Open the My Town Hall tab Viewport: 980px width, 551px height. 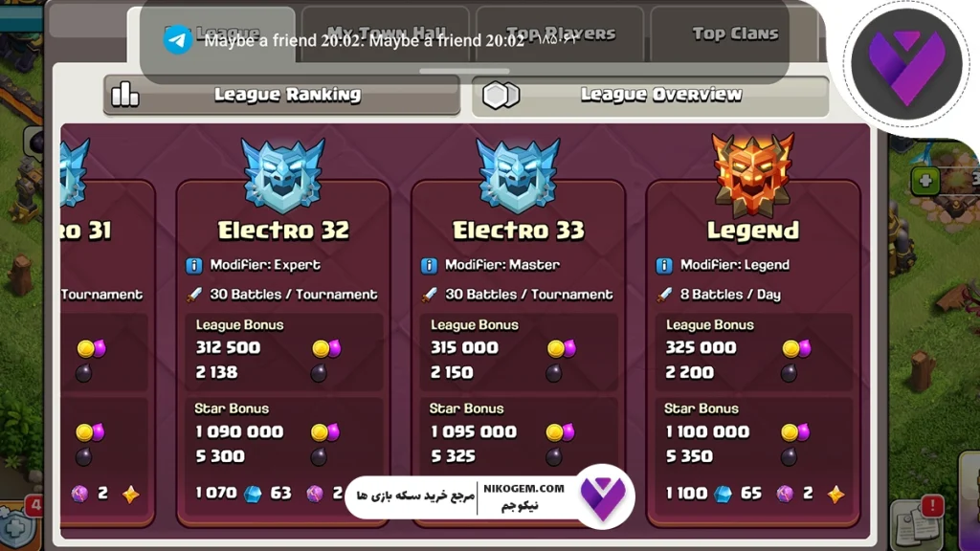pyautogui.click(x=386, y=33)
